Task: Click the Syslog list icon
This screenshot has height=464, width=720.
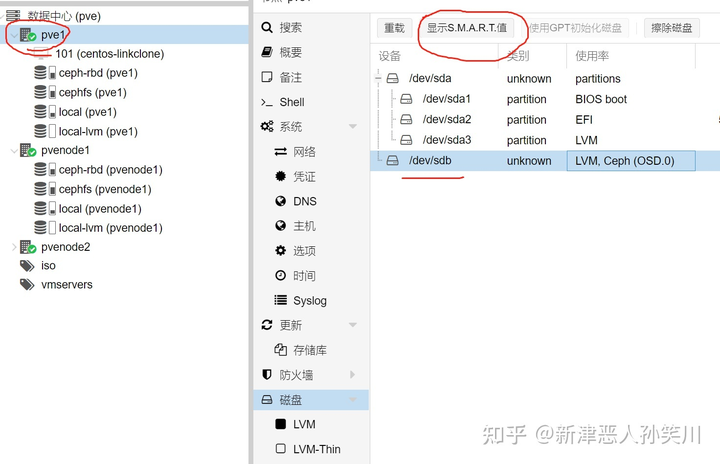Action: coord(281,300)
